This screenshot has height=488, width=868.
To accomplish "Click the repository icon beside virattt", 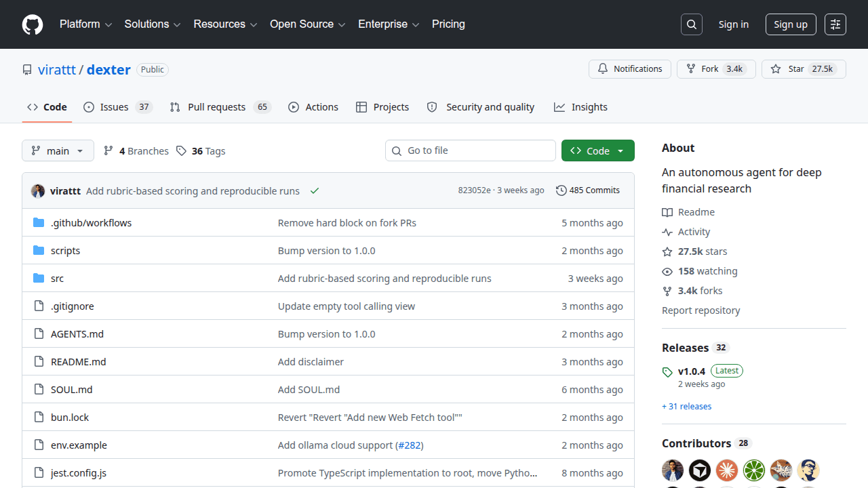I will click(27, 70).
